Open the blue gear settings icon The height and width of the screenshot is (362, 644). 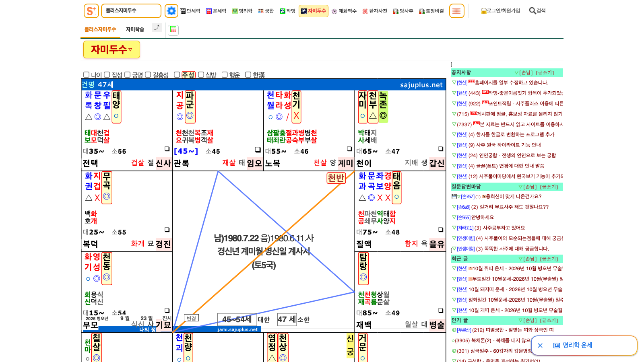171,11
